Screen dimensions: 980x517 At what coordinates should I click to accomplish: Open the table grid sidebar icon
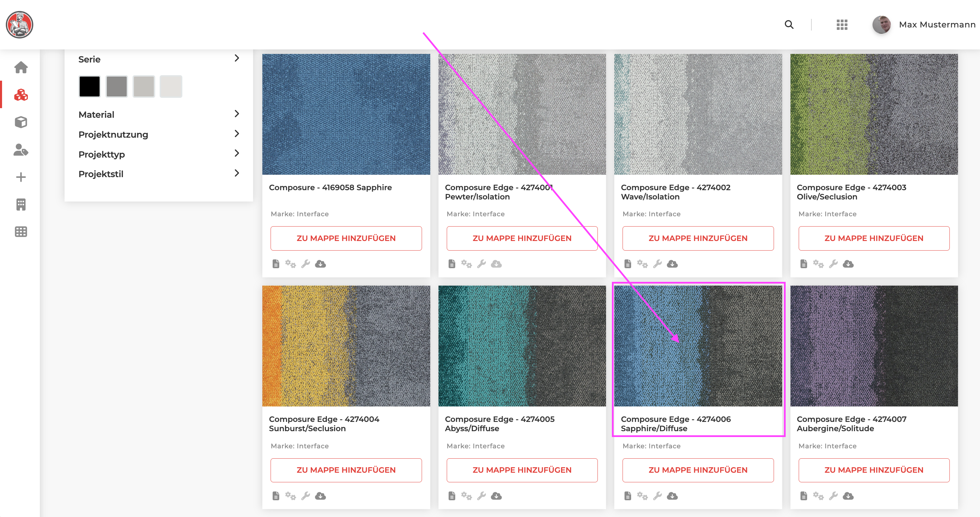pos(21,232)
